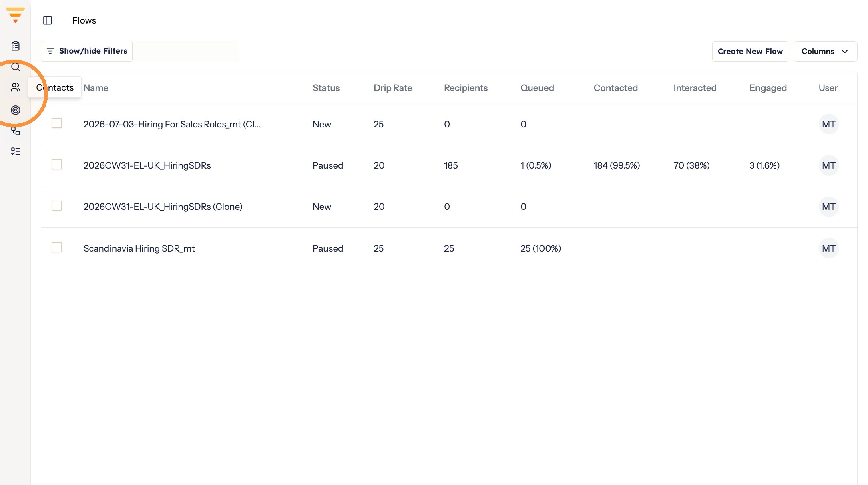The image size is (868, 485).
Task: Open the Columns dropdown
Action: pos(825,51)
